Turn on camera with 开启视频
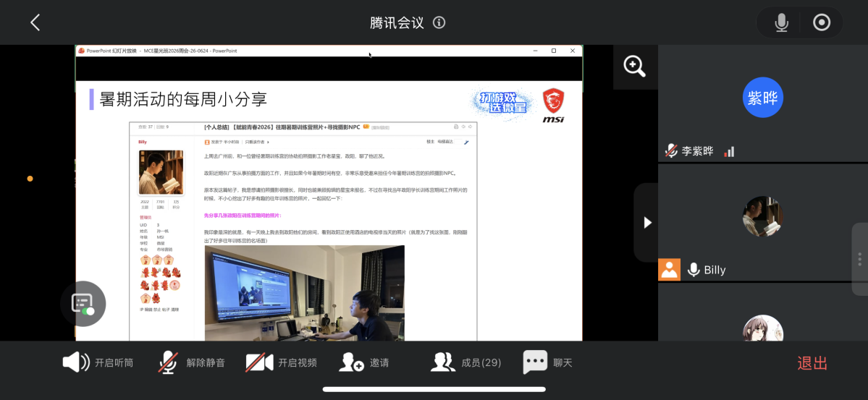This screenshot has height=400, width=868. pos(281,363)
